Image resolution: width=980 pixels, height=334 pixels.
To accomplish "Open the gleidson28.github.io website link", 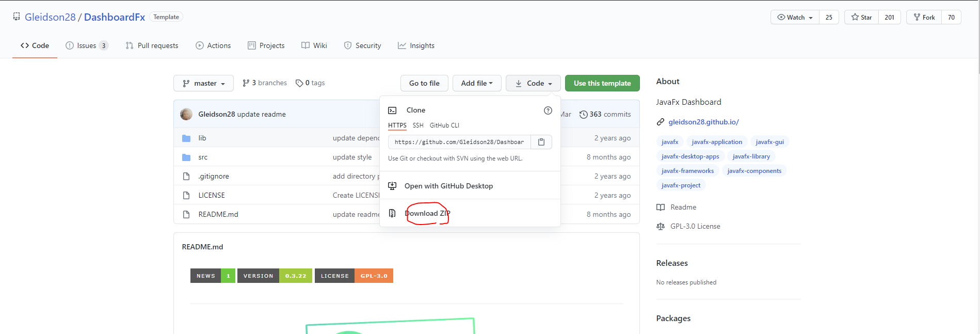I will 703,122.
